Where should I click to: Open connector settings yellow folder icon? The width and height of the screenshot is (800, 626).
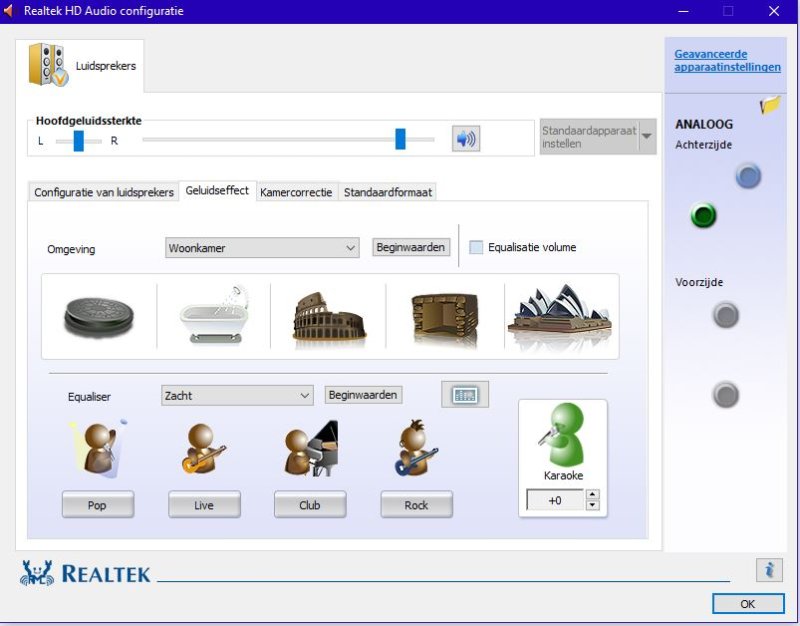(769, 105)
